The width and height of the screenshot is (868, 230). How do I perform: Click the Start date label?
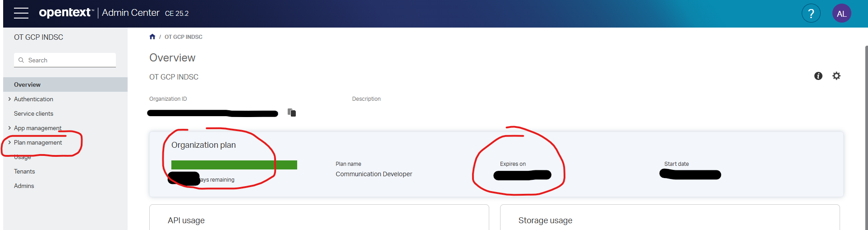676,164
